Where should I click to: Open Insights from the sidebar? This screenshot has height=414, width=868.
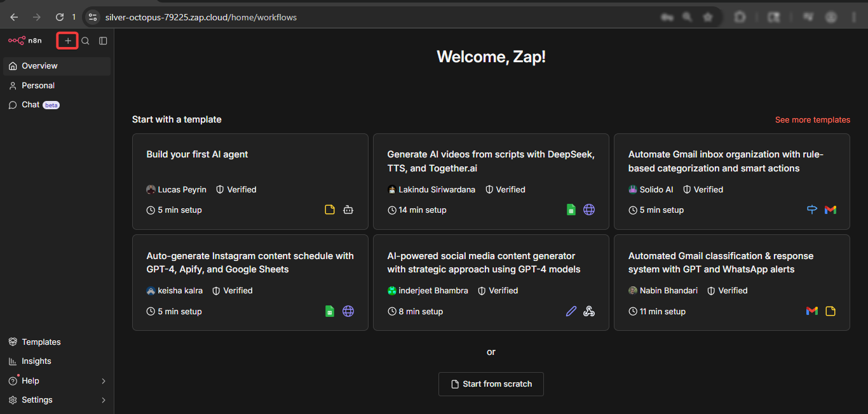[x=36, y=361]
